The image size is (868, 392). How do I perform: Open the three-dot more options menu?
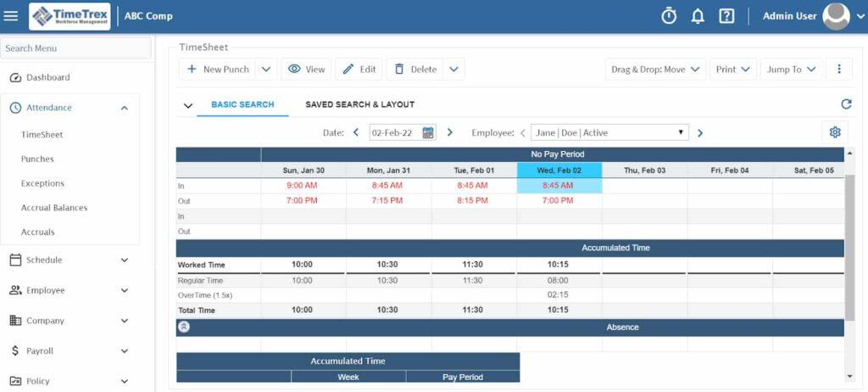click(839, 70)
